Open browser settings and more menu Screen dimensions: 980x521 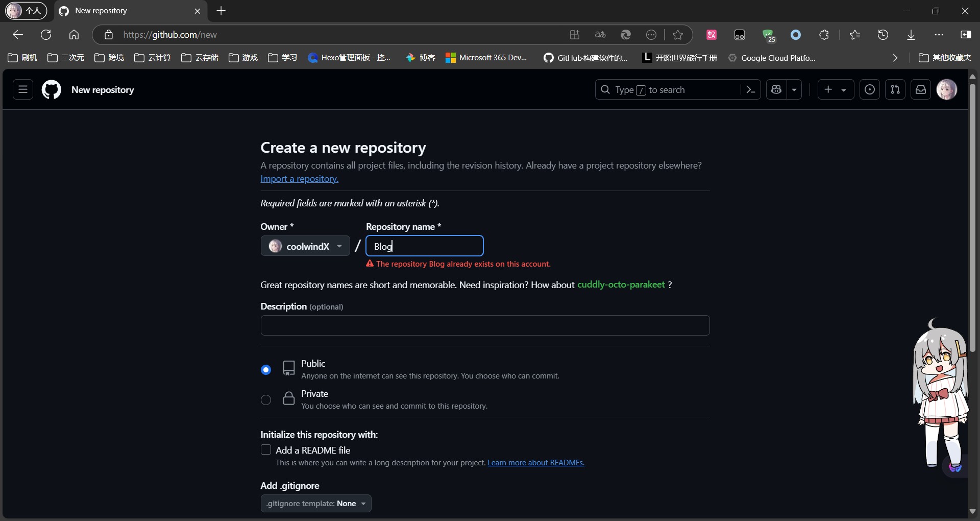coord(939,35)
